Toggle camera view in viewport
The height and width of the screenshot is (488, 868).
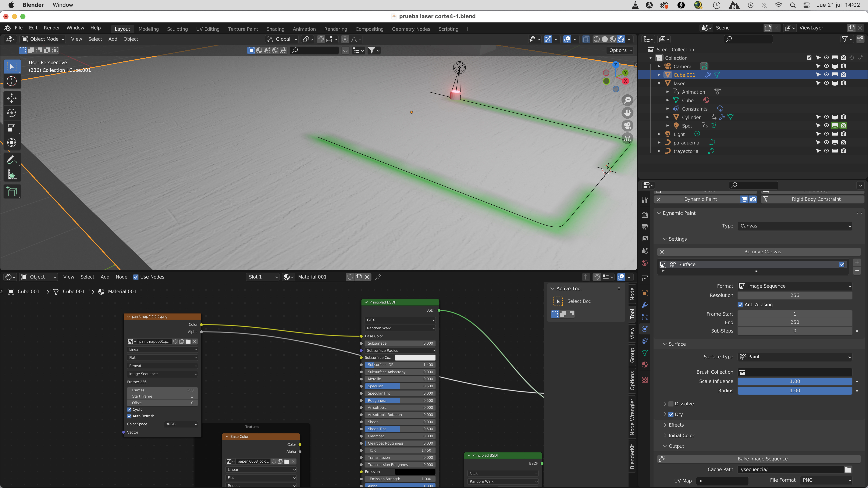click(x=627, y=126)
